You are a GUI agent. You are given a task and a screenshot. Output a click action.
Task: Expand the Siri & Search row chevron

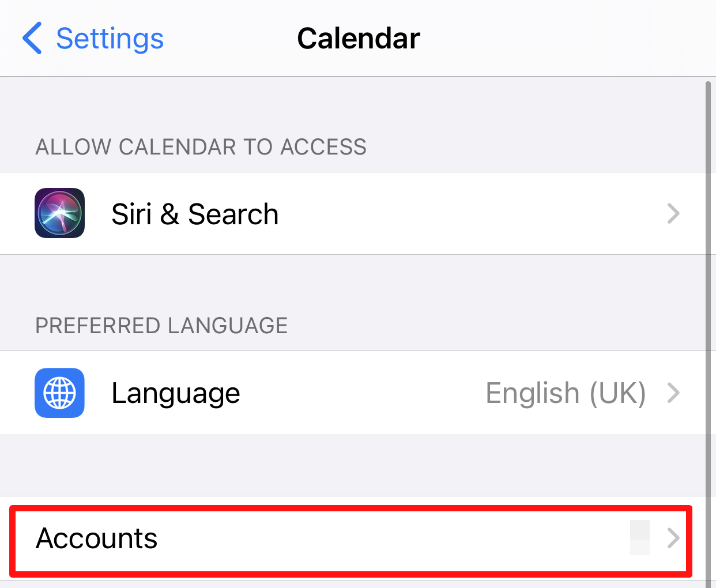(673, 214)
